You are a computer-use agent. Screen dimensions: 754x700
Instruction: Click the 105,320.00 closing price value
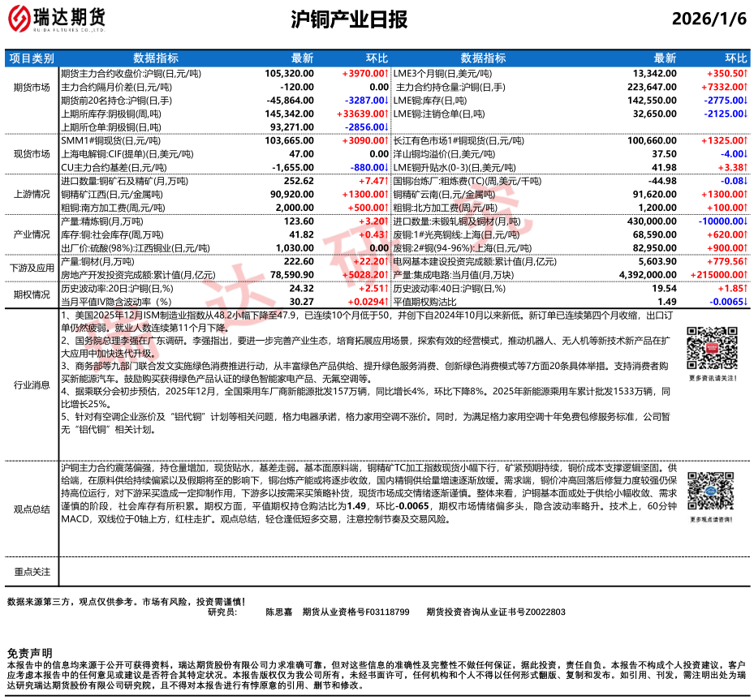coord(289,73)
